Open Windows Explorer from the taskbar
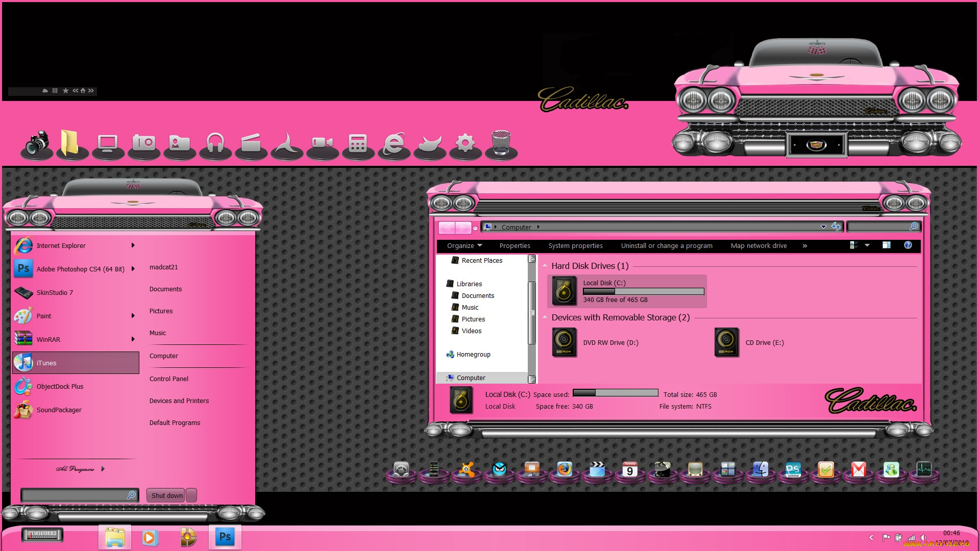Viewport: 980px width, 551px height. [115, 537]
